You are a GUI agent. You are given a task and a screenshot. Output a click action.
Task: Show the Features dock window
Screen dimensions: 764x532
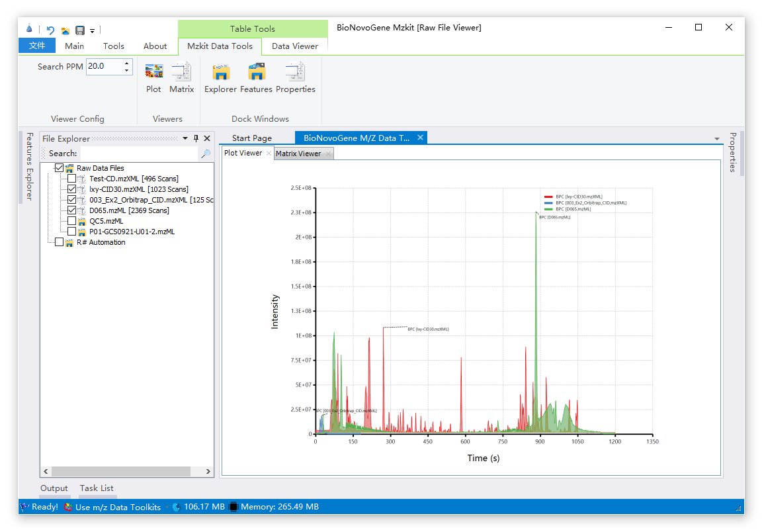[x=256, y=77]
